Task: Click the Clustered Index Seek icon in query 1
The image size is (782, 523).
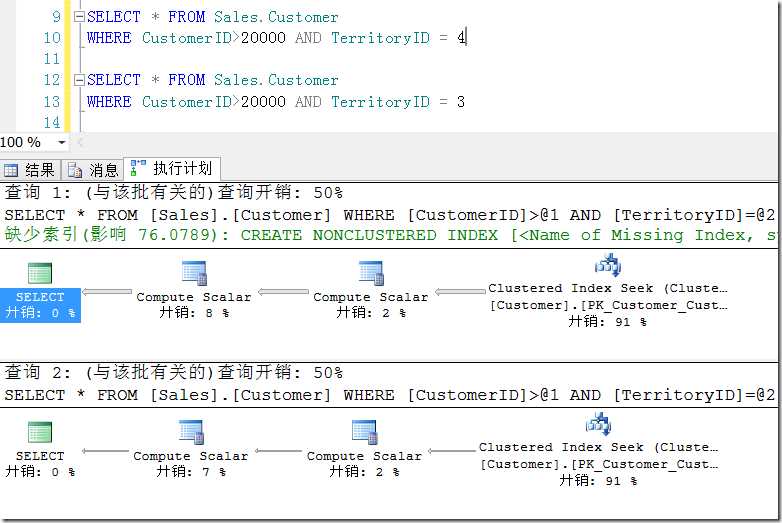Action: [607, 265]
